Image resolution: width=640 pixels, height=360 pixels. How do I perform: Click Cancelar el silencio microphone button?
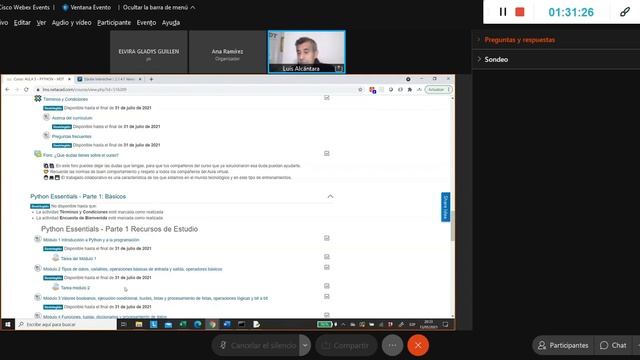pyautogui.click(x=257, y=345)
